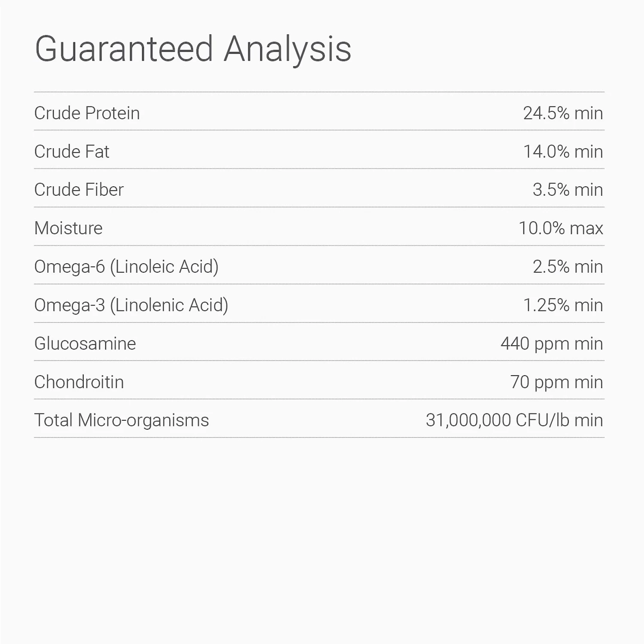Screen dimensions: 644x644
Task: Click the Omega-6 (Linoleic Acid) label
Action: [126, 267]
